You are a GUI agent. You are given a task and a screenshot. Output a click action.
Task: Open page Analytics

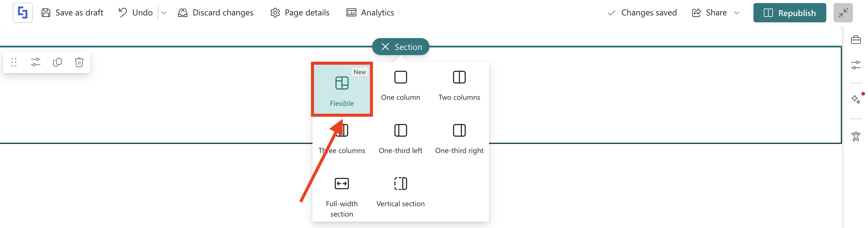click(x=370, y=12)
